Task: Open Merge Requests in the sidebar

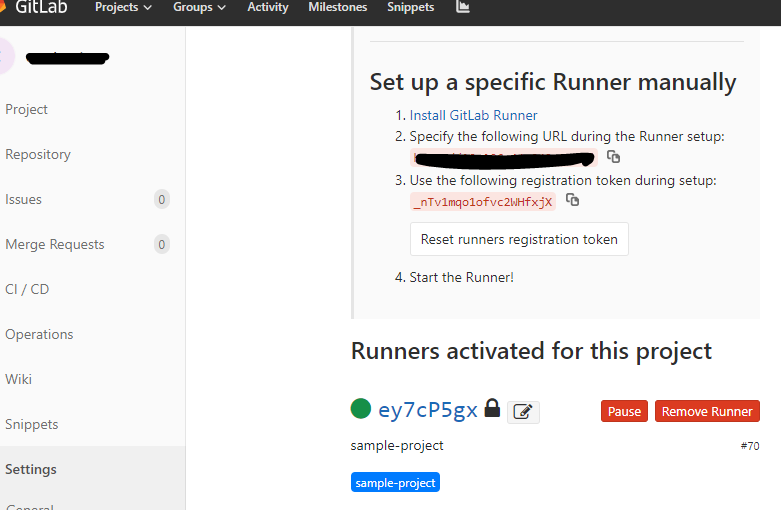Action: pyautogui.click(x=55, y=245)
